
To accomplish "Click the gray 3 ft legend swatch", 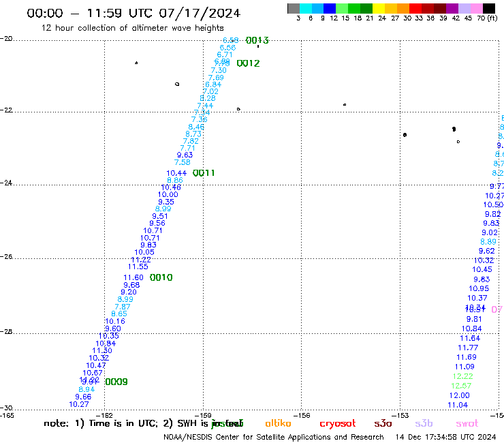I will (x=294, y=8).
